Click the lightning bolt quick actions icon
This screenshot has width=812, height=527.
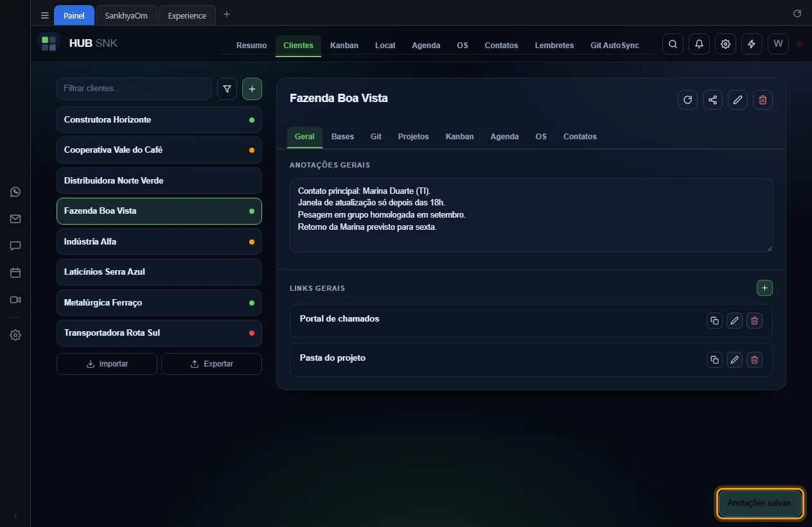752,44
